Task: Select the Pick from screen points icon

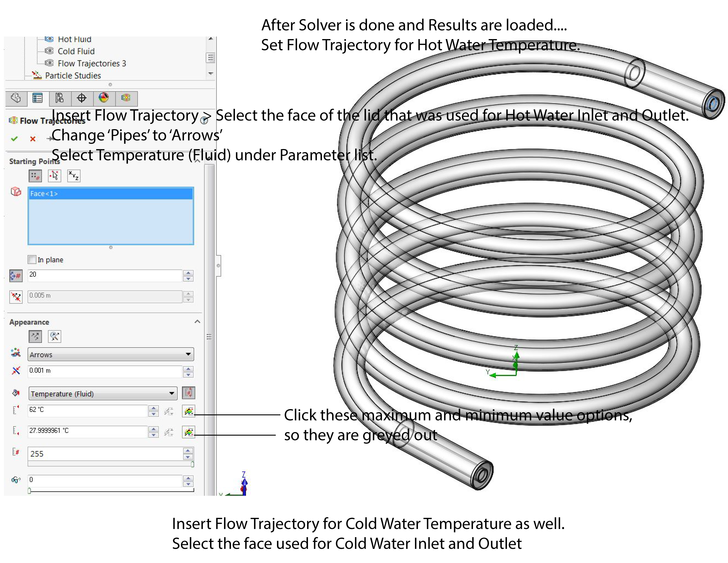Action: pyautogui.click(x=54, y=176)
